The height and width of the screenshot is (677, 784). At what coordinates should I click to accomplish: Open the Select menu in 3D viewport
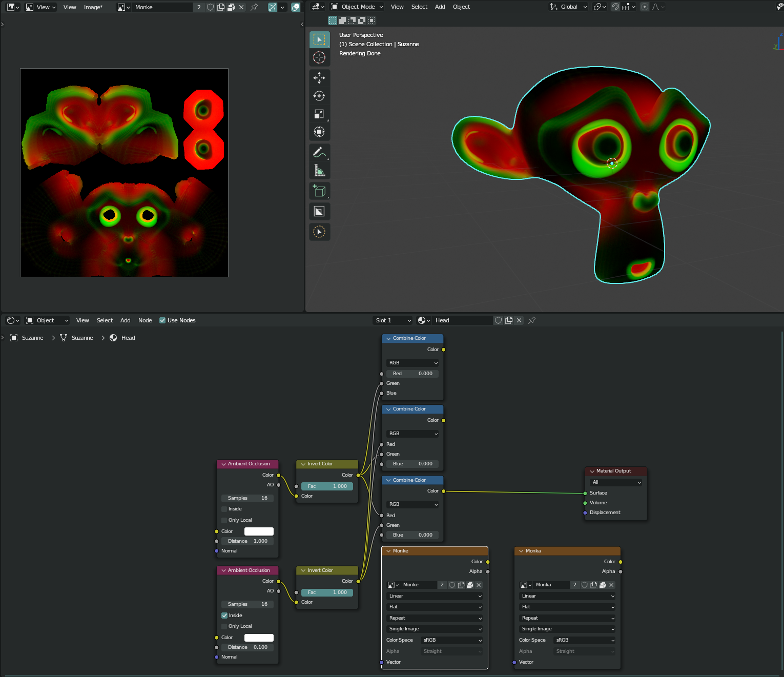(x=419, y=7)
